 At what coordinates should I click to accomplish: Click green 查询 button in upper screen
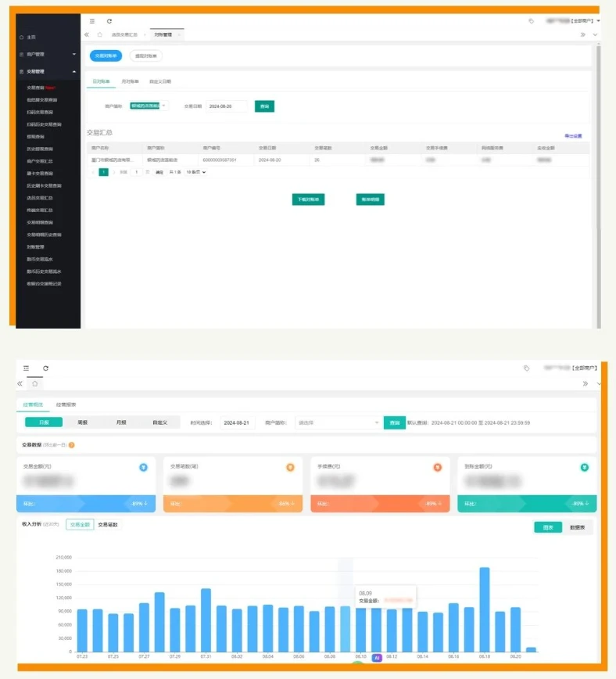[264, 106]
